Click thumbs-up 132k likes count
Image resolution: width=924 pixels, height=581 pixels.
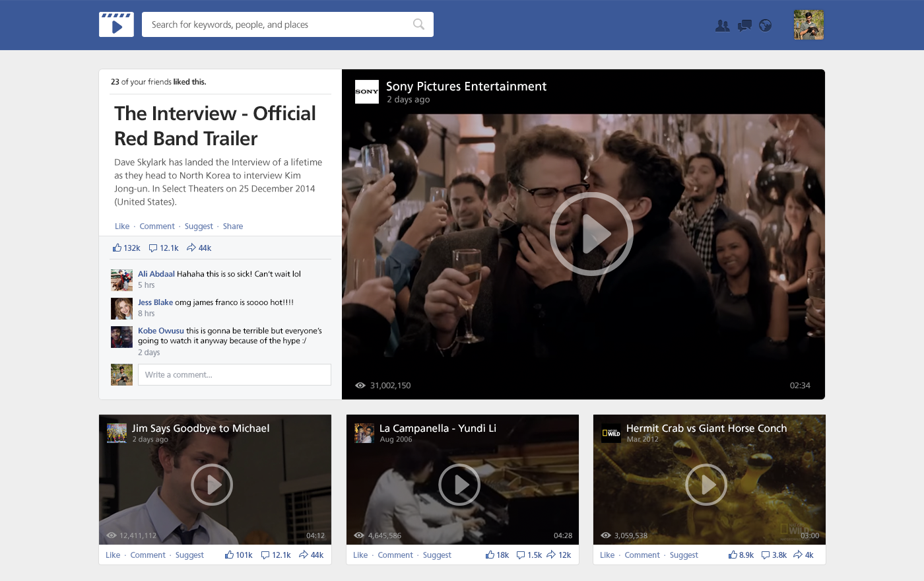(x=126, y=248)
